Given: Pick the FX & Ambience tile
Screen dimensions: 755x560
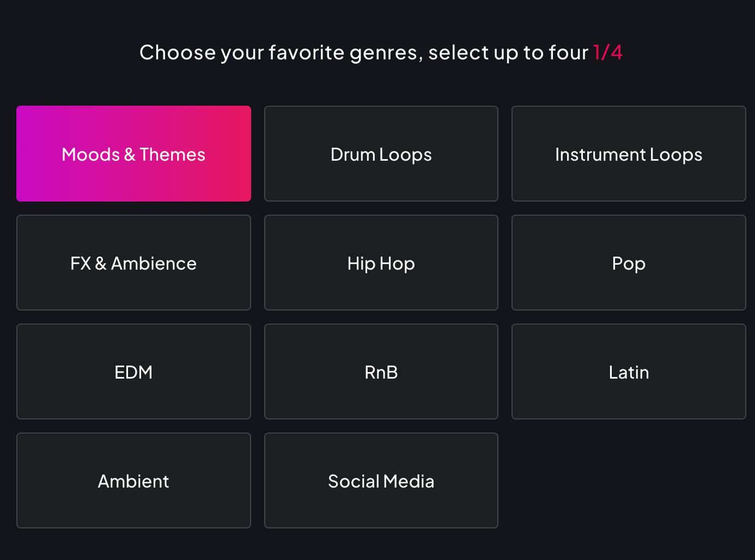Looking at the screenshot, I should (x=133, y=263).
